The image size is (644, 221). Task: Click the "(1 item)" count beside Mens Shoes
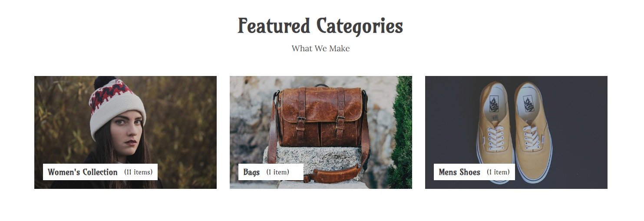click(498, 172)
